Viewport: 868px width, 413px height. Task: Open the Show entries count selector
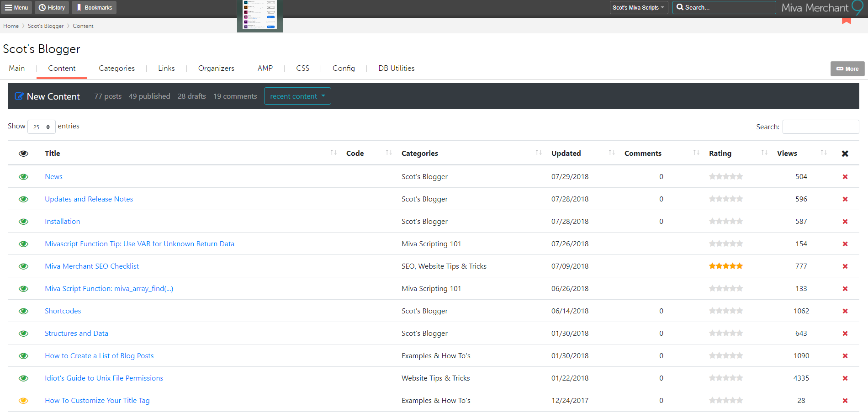click(x=42, y=127)
